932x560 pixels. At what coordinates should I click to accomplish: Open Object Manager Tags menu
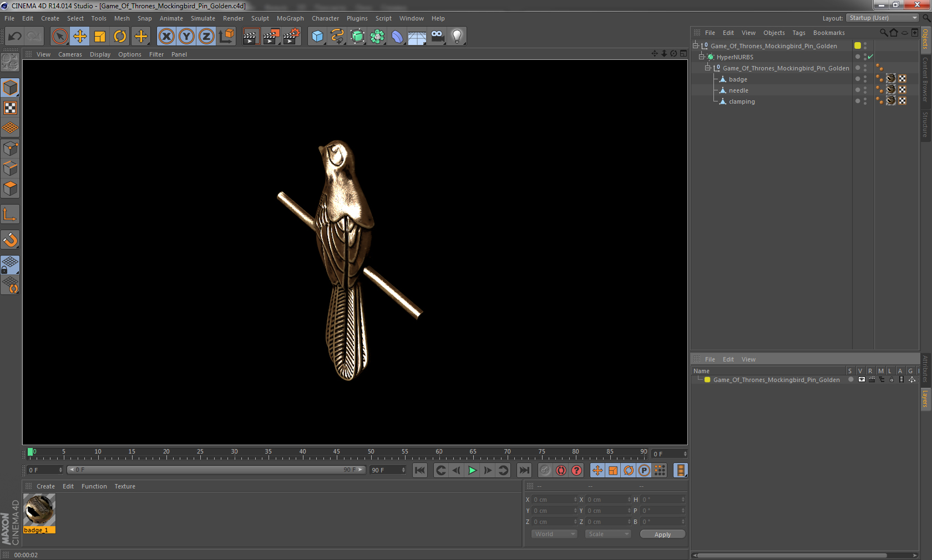point(799,33)
